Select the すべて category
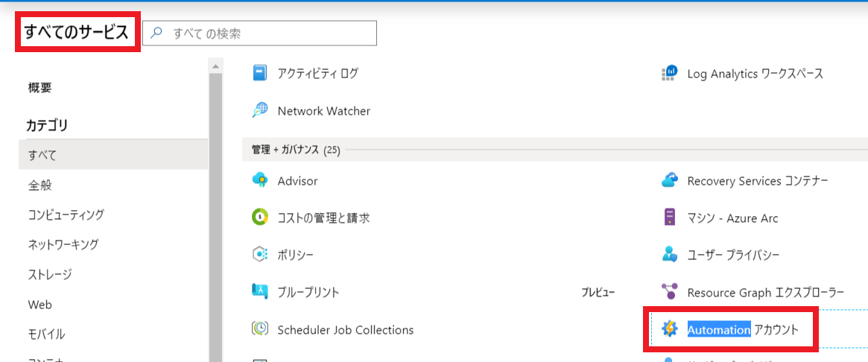868x362 pixels. tap(113, 155)
